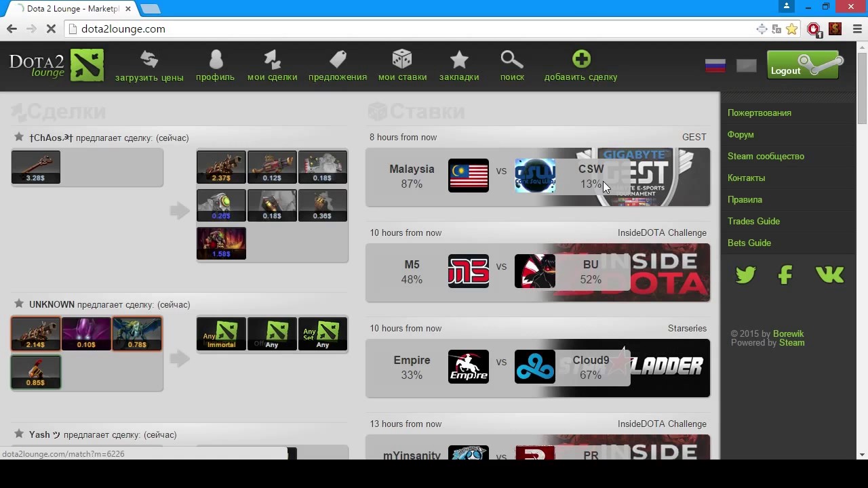Click the CSW team logo
Screen dimensions: 868x488
pos(535,176)
